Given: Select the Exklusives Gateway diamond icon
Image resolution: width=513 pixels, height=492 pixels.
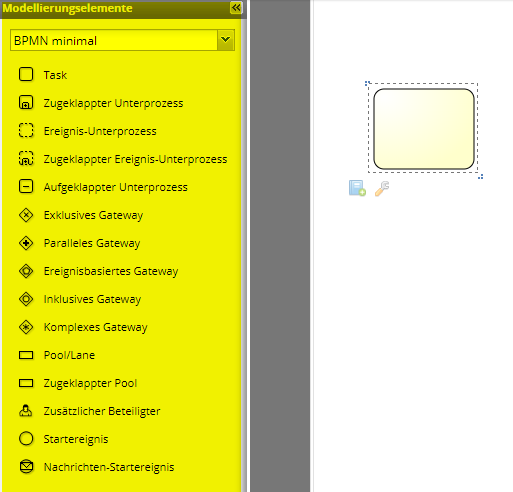Looking at the screenshot, I should point(26,215).
